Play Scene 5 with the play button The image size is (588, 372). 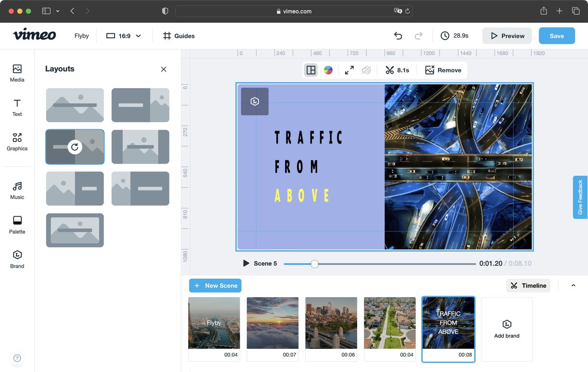246,263
